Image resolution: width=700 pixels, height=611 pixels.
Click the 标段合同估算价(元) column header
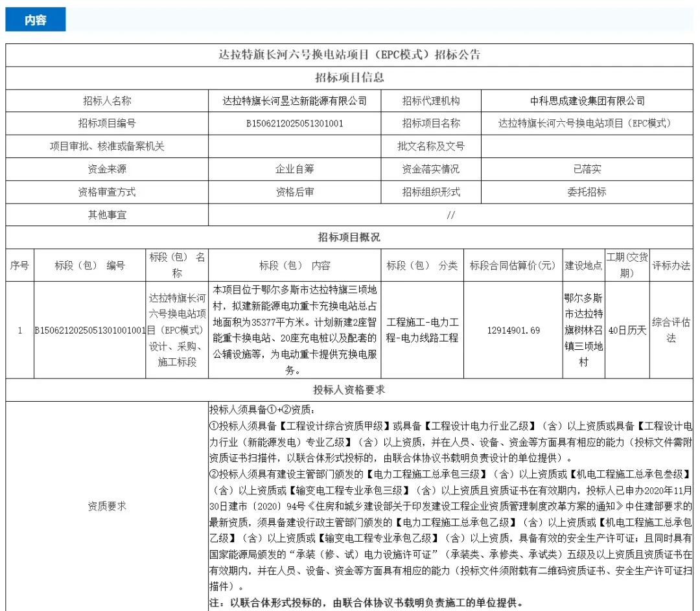click(x=513, y=266)
